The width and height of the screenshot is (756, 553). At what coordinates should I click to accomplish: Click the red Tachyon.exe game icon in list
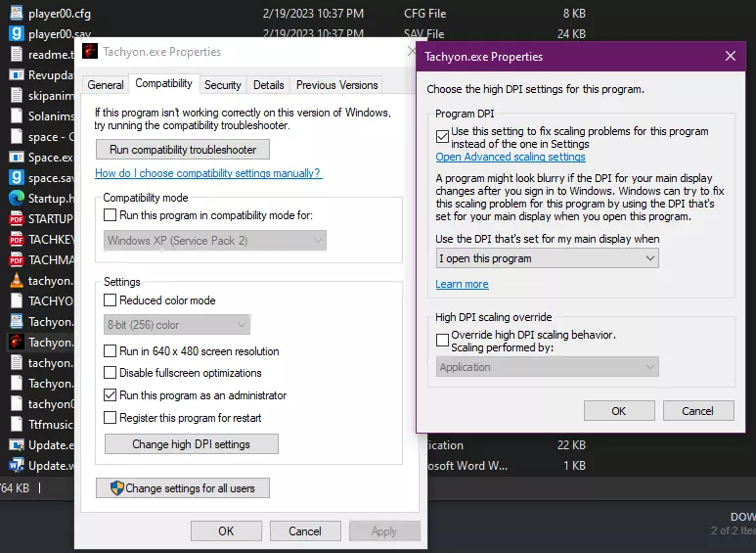point(17,342)
